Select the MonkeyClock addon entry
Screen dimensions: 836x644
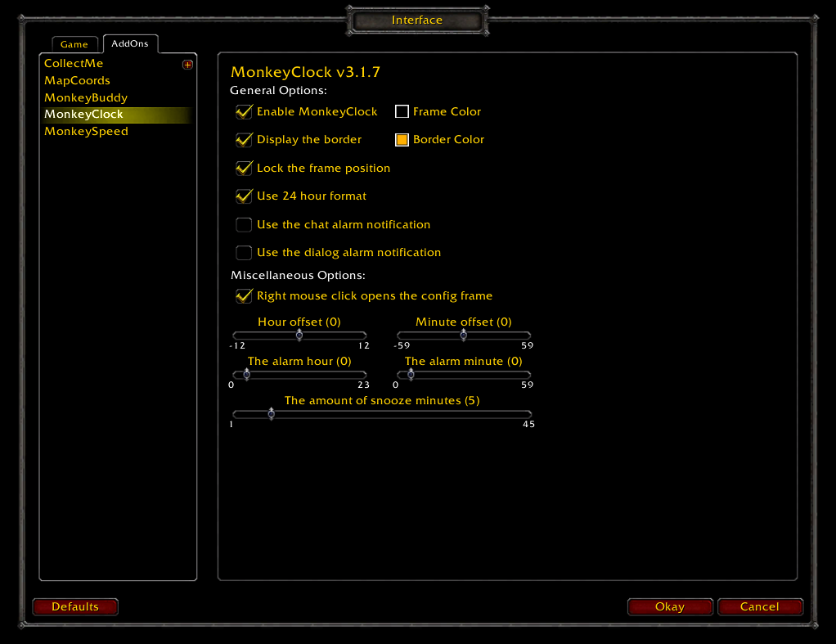83,115
